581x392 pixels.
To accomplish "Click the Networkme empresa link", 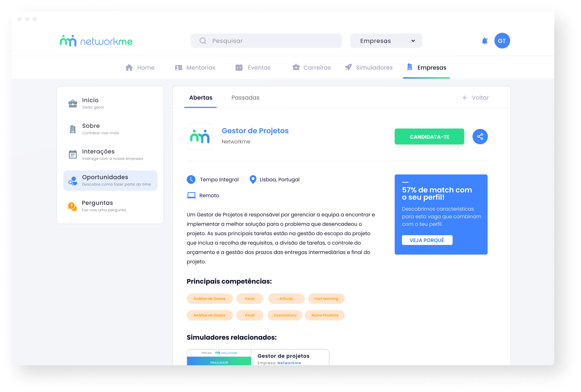I will click(x=289, y=363).
